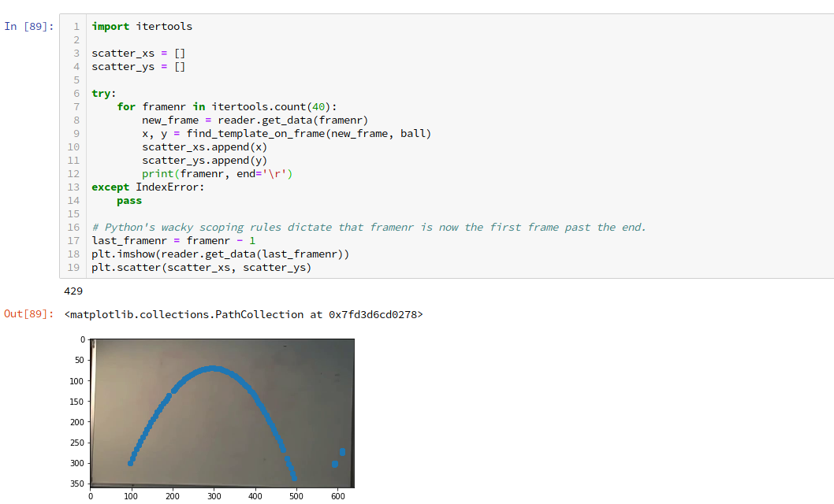Image resolution: width=834 pixels, height=504 pixels.
Task: Click the In [89] input prompt
Action: click(29, 26)
